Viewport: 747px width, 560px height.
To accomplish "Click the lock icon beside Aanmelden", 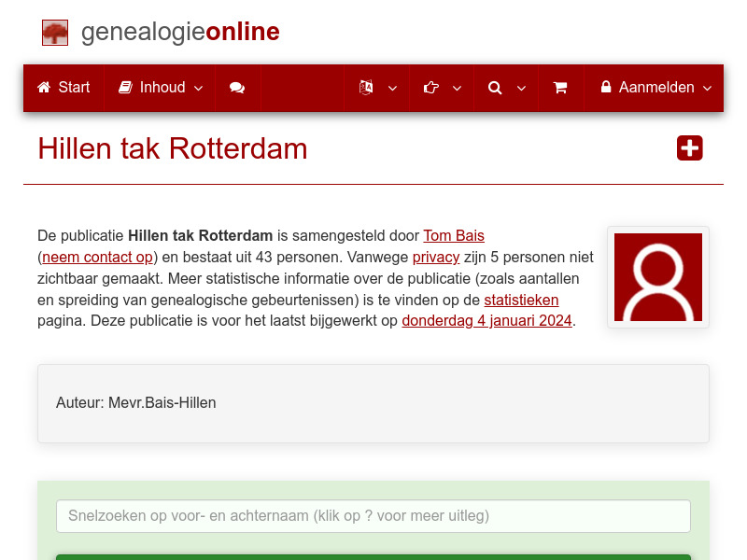I will (607, 88).
